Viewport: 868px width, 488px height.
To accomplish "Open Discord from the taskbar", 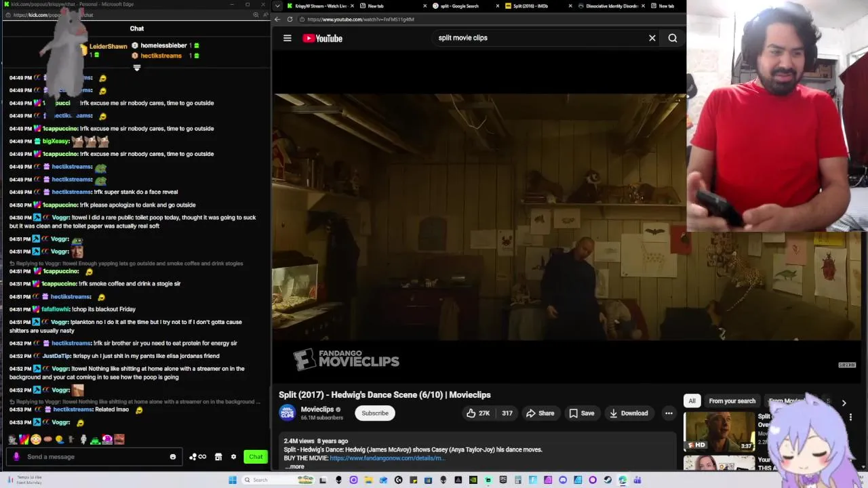I will [563, 480].
